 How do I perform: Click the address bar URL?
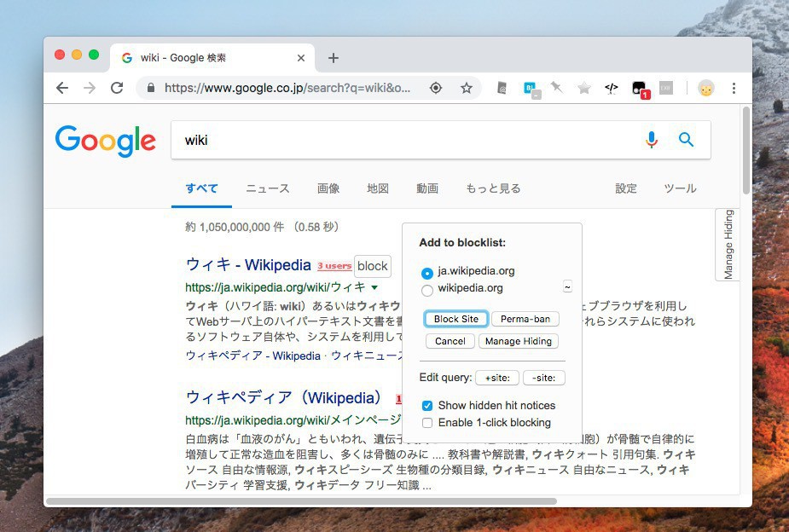pyautogui.click(x=287, y=88)
